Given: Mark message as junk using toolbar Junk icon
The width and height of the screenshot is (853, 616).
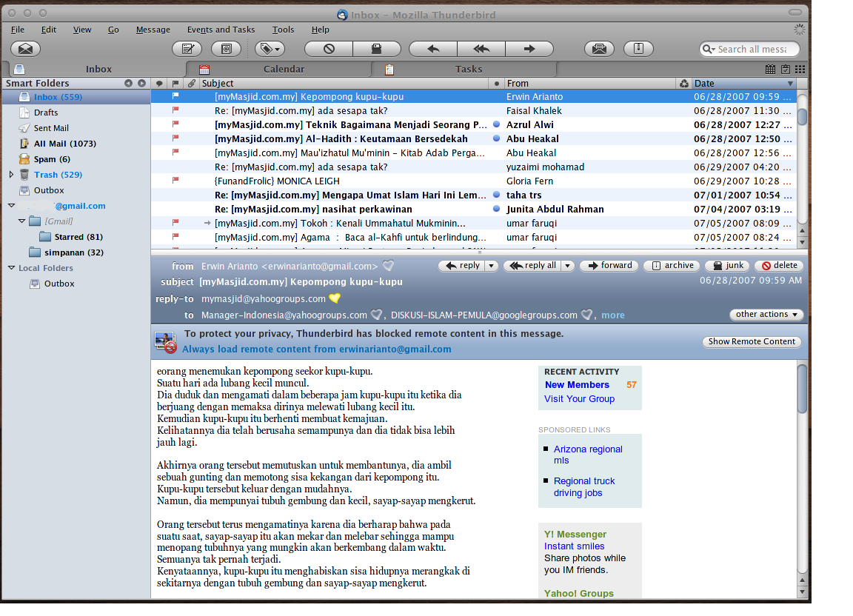Looking at the screenshot, I should click(376, 49).
